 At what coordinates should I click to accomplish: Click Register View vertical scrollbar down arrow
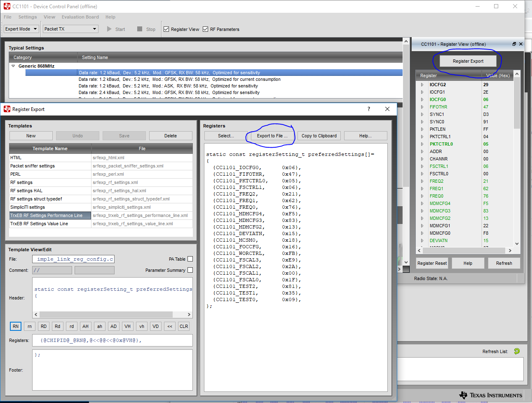point(517,244)
